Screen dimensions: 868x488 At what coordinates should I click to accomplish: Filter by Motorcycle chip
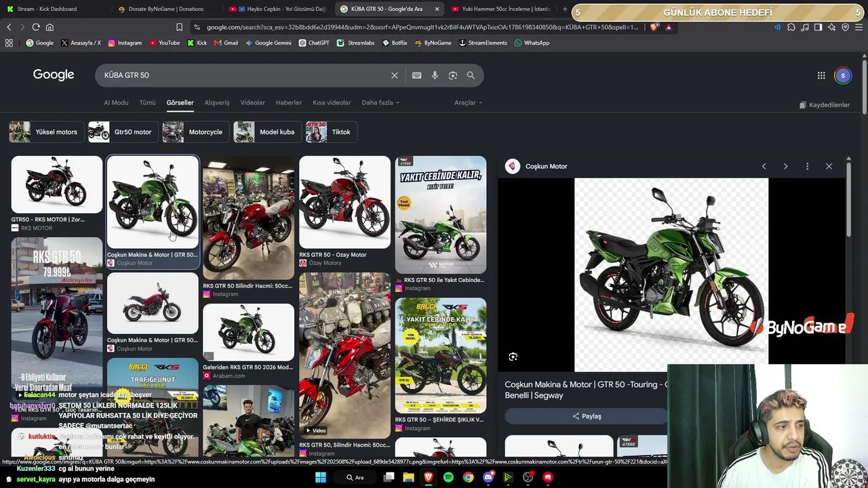coord(195,132)
